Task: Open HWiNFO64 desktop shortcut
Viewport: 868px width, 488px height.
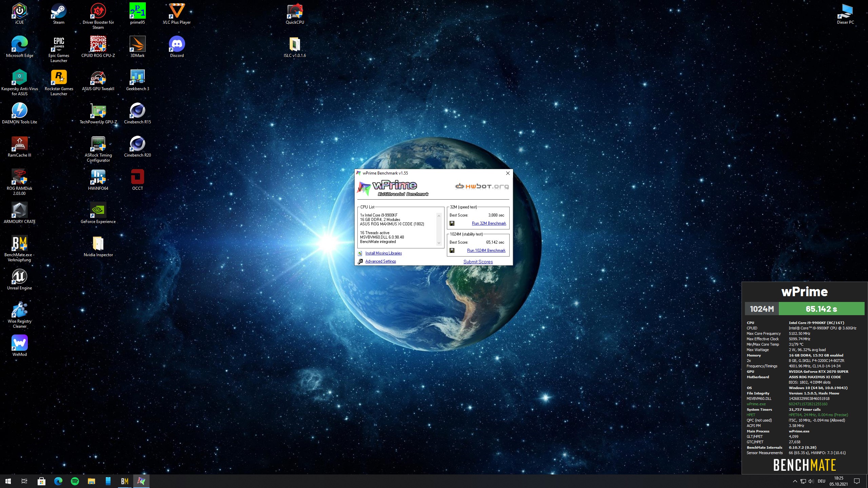Action: pos(98,180)
